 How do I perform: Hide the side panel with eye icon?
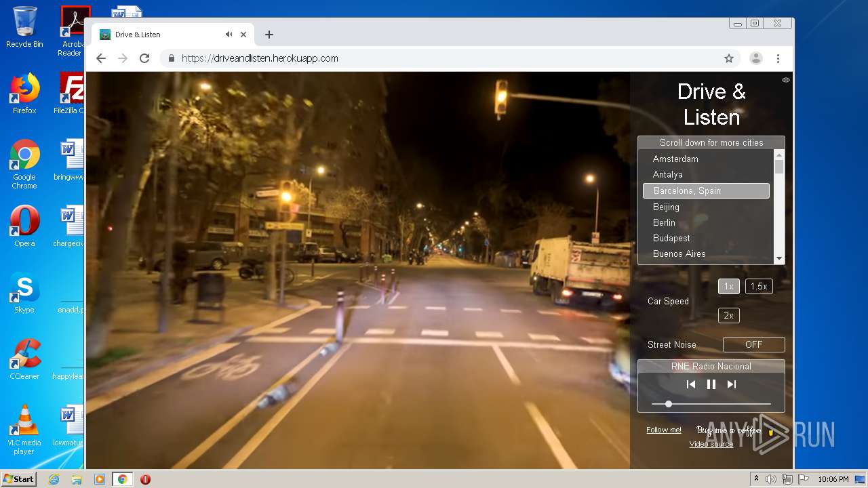[785, 80]
